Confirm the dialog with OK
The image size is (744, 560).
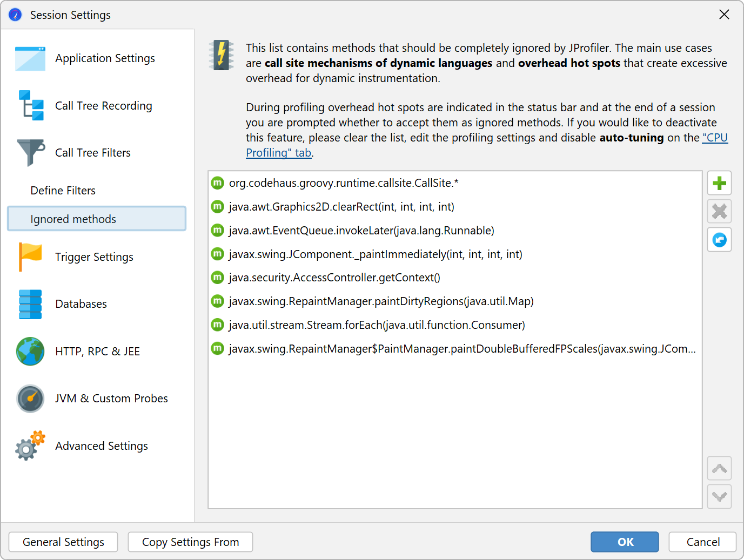(x=625, y=542)
